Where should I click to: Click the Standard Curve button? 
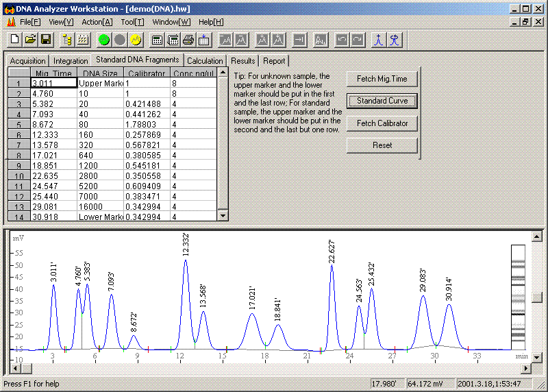(x=382, y=101)
